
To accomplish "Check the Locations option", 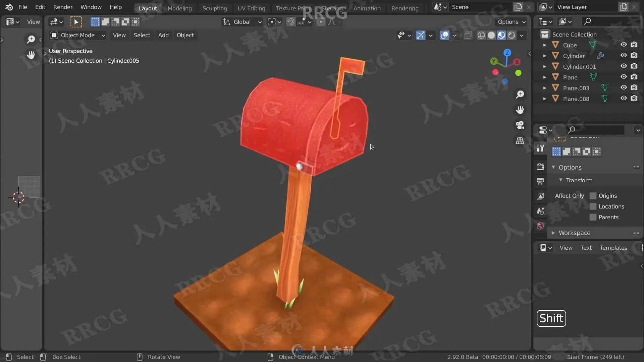I will coord(593,206).
